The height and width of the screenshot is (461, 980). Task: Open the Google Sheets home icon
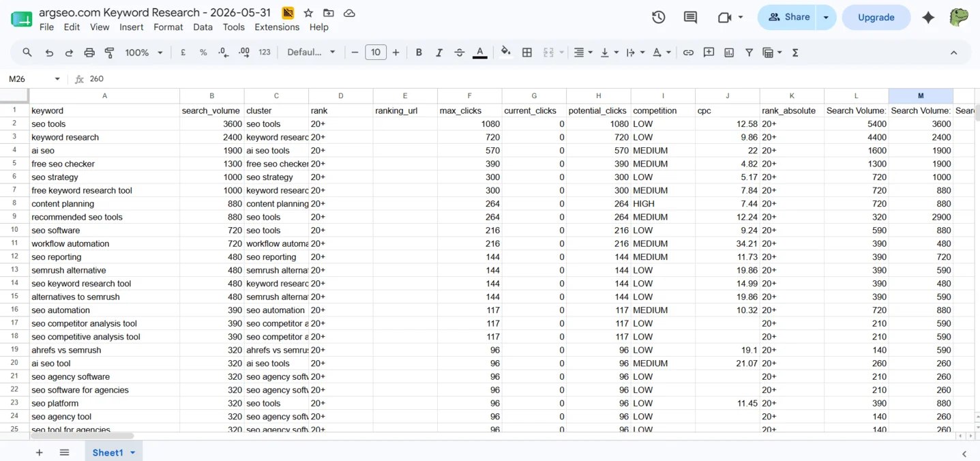point(21,19)
